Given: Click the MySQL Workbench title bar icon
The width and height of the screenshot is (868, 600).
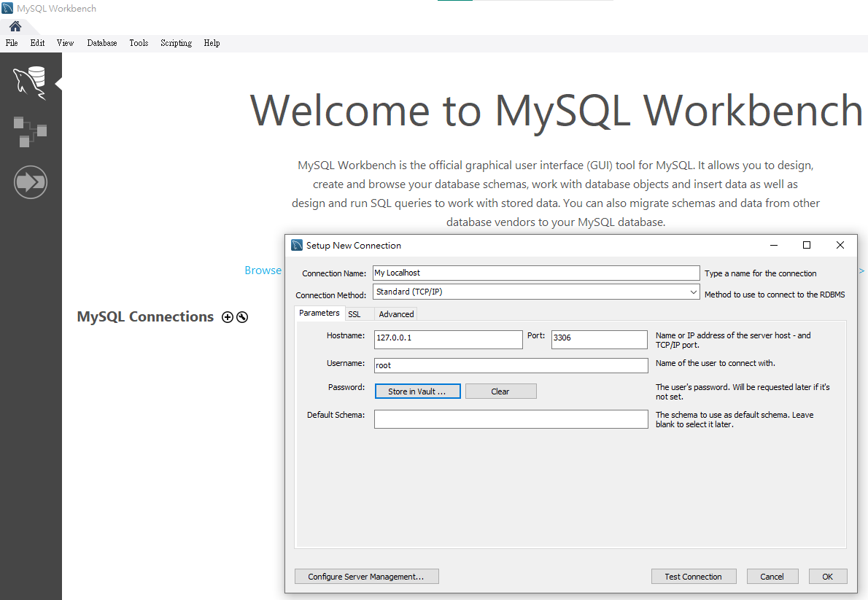Looking at the screenshot, I should [x=8, y=8].
